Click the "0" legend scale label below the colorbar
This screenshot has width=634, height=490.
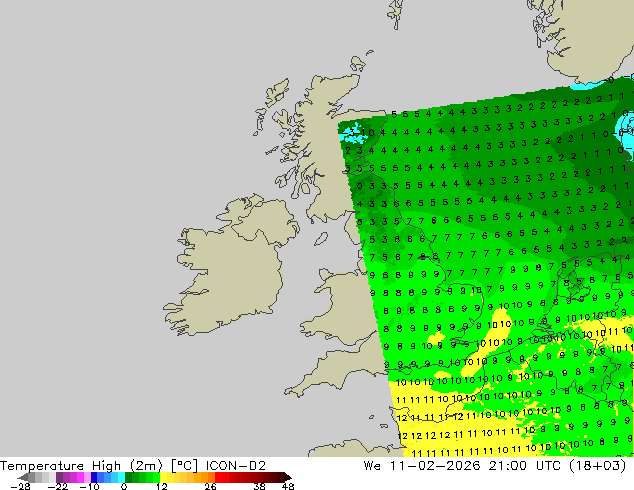(124, 486)
